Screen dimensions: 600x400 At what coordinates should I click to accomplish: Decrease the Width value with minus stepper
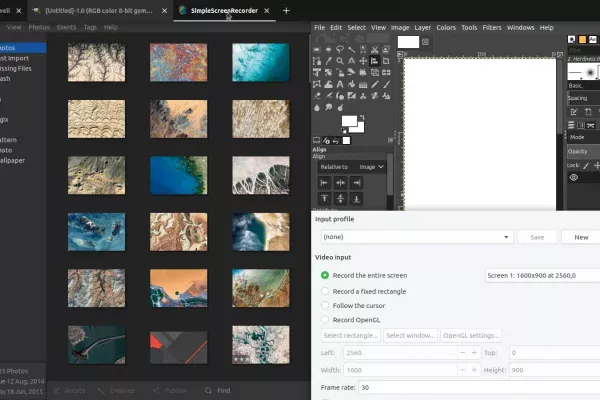tap(463, 370)
